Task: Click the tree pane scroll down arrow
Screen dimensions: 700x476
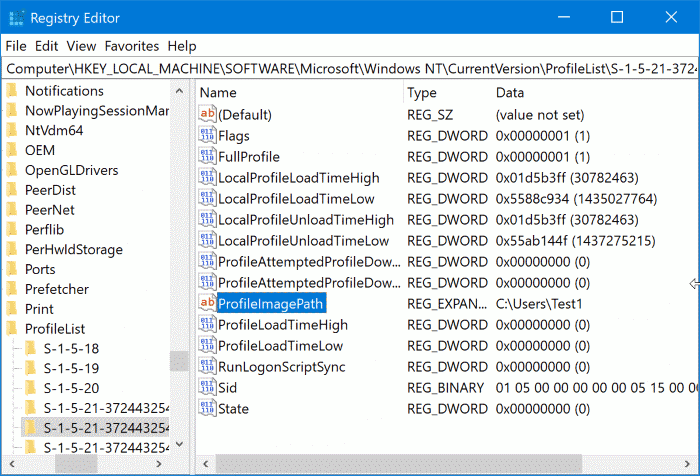Action: pyautogui.click(x=179, y=444)
